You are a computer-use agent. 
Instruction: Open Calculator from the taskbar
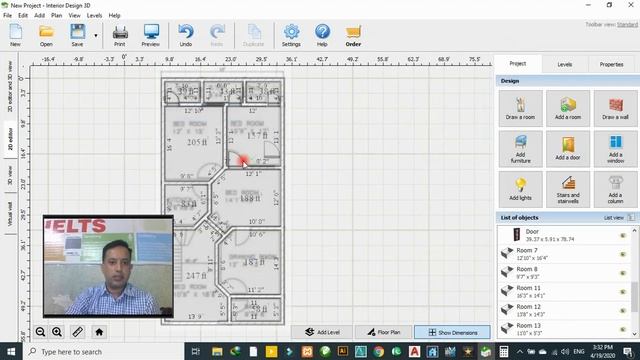tap(504, 351)
